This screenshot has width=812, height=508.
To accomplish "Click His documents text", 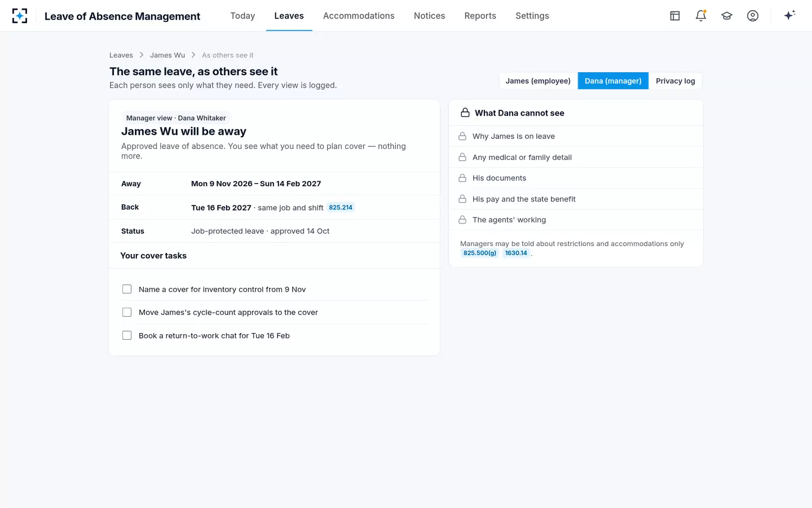I will coord(499,178).
